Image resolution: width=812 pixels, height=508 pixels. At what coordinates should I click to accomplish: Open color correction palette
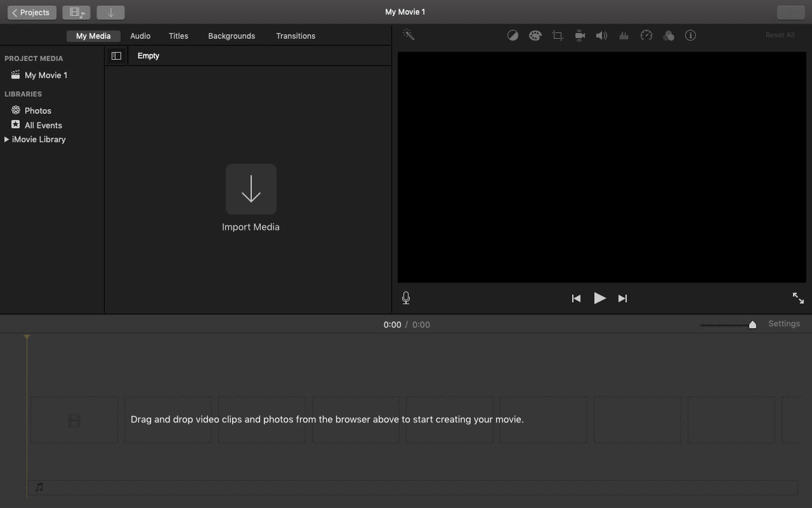[x=535, y=36]
